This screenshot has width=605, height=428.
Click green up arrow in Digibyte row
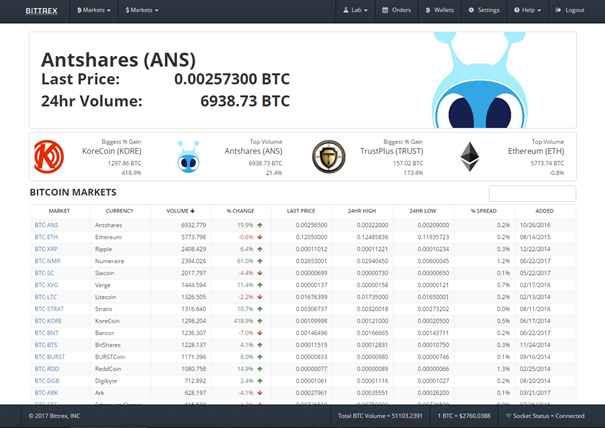[260, 381]
